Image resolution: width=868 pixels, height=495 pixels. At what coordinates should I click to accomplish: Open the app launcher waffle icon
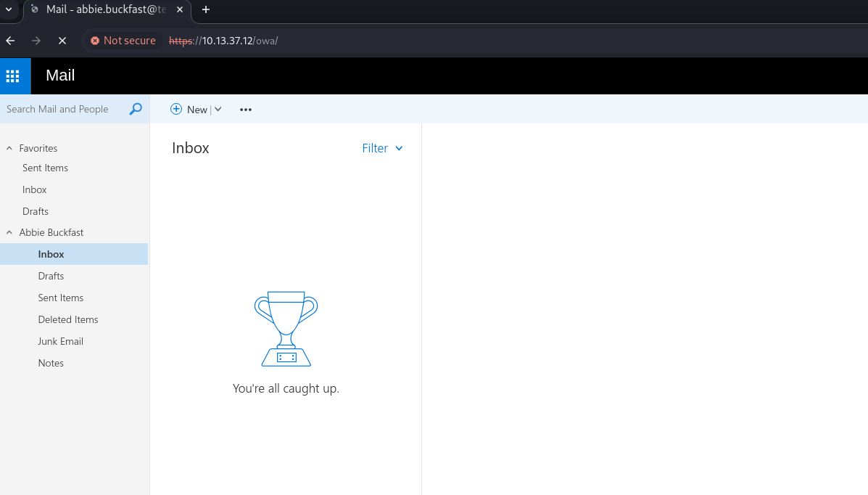[x=12, y=76]
